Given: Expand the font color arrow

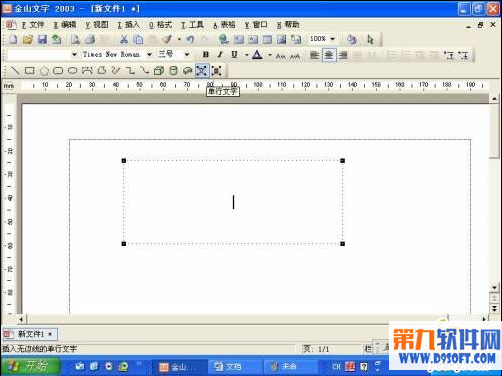Looking at the screenshot, I should pos(270,55).
